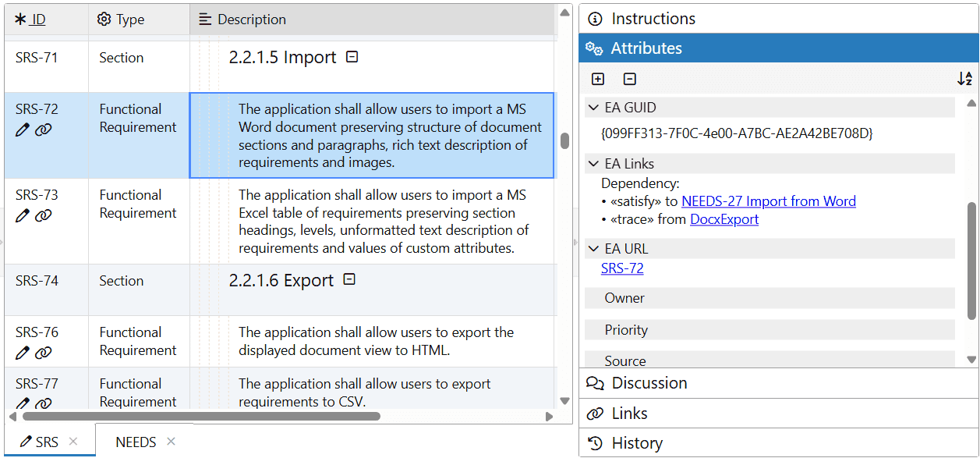
Task: Collapse all attribute sections with the minus icon
Action: pyautogui.click(x=630, y=79)
